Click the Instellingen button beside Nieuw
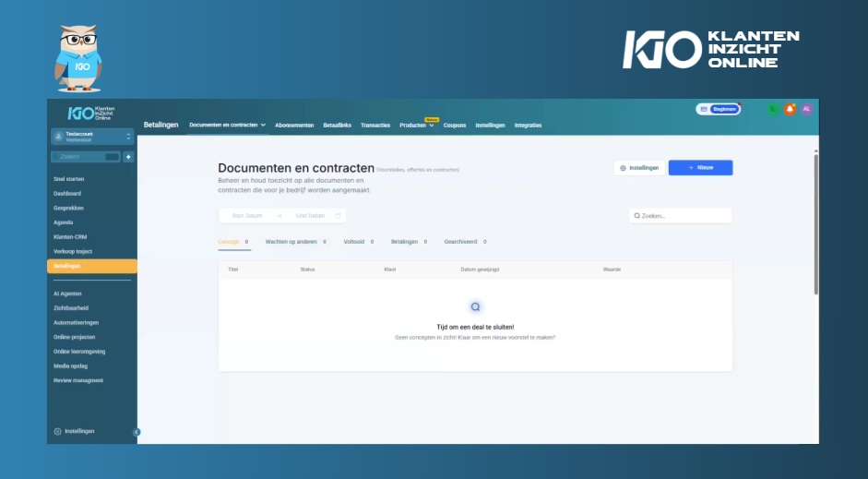868x479 pixels. [x=639, y=168]
